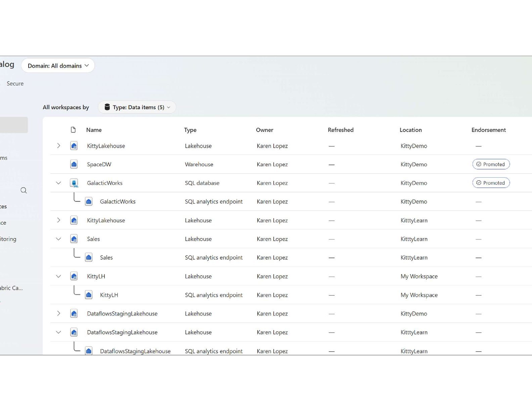The image size is (532, 411).
Task: Open the Sales lakehouse name
Action: pyautogui.click(x=93, y=239)
